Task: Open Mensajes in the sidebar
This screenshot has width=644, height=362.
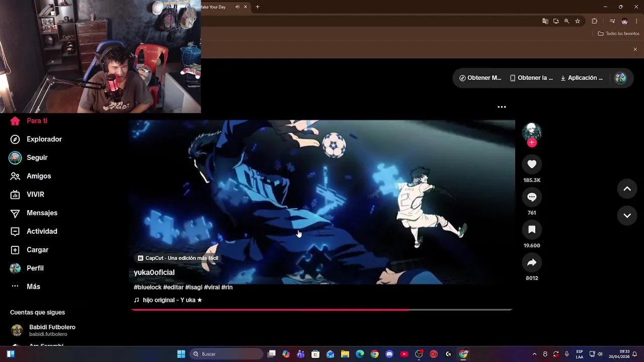Action: tap(34, 213)
